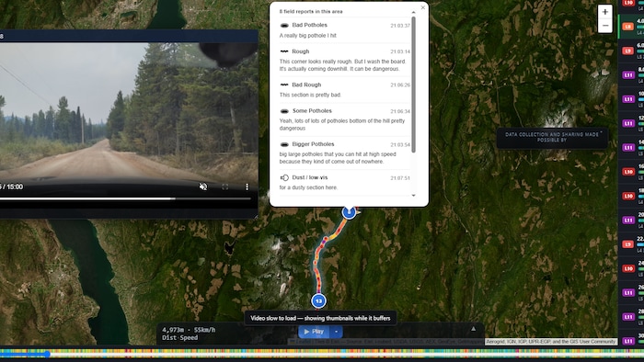Viewport: 644px width, 362px height.
Task: Click timestamp 21:06:26
Action: 400,85
